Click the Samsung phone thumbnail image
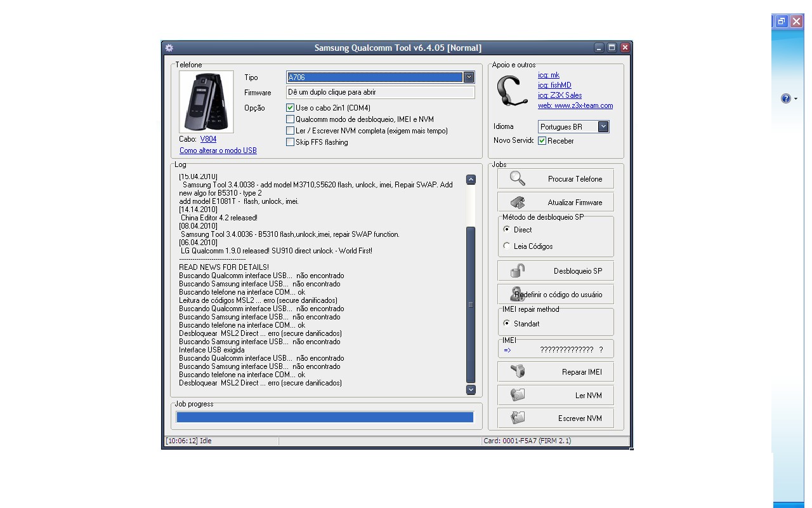The image size is (812, 508). click(x=206, y=102)
